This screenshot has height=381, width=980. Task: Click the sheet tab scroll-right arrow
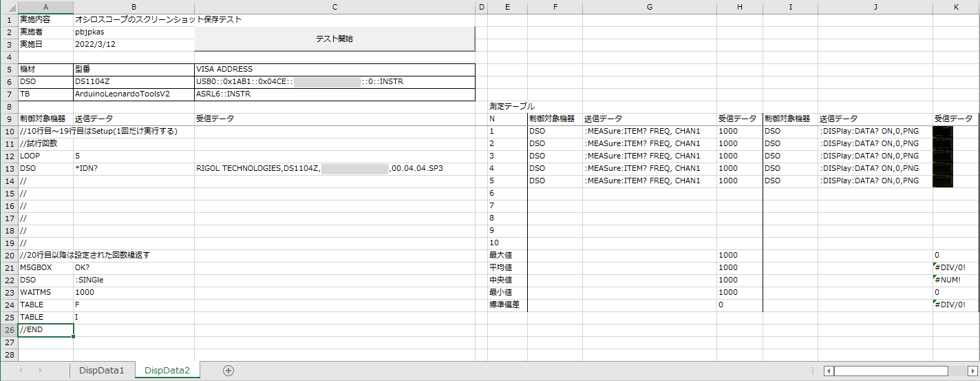click(x=41, y=371)
